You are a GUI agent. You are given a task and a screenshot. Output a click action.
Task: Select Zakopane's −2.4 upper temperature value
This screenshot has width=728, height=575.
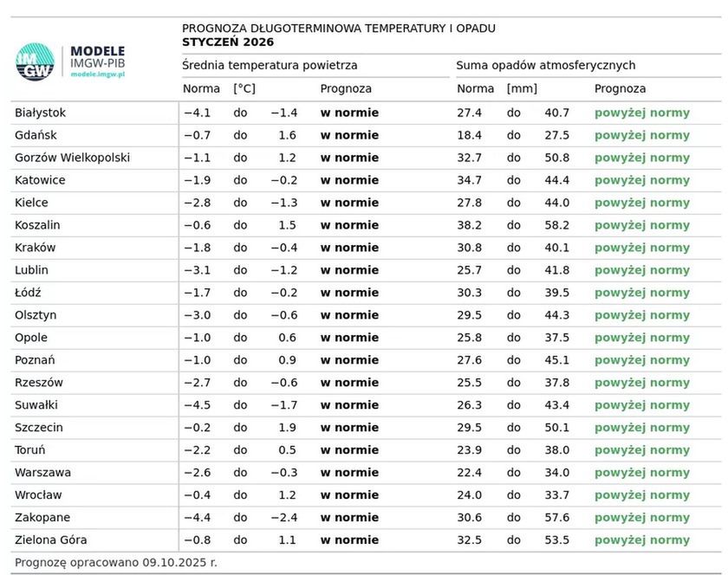[284, 518]
